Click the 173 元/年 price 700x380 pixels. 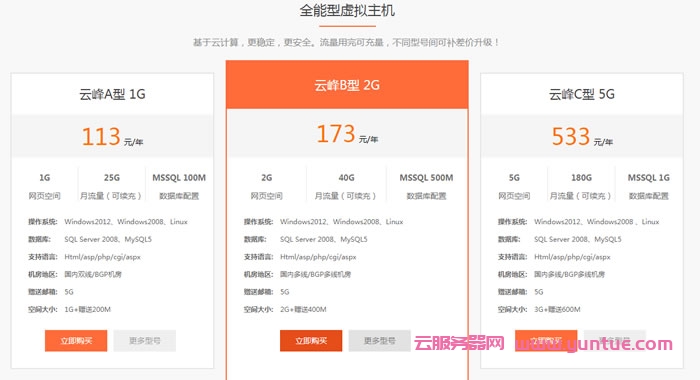347,134
